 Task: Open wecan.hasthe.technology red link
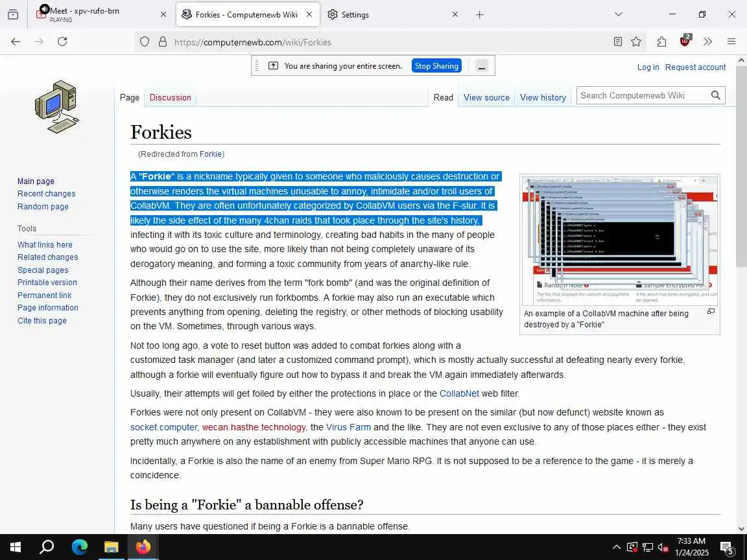(x=254, y=427)
